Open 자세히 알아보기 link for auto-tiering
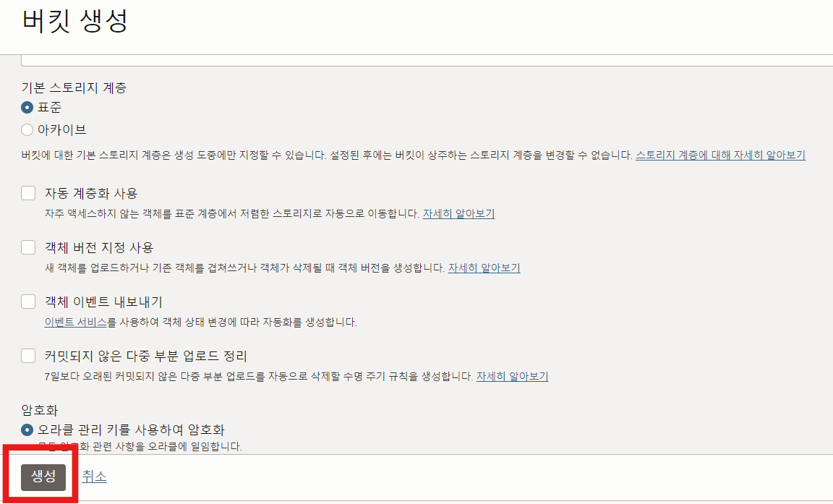 (x=458, y=213)
